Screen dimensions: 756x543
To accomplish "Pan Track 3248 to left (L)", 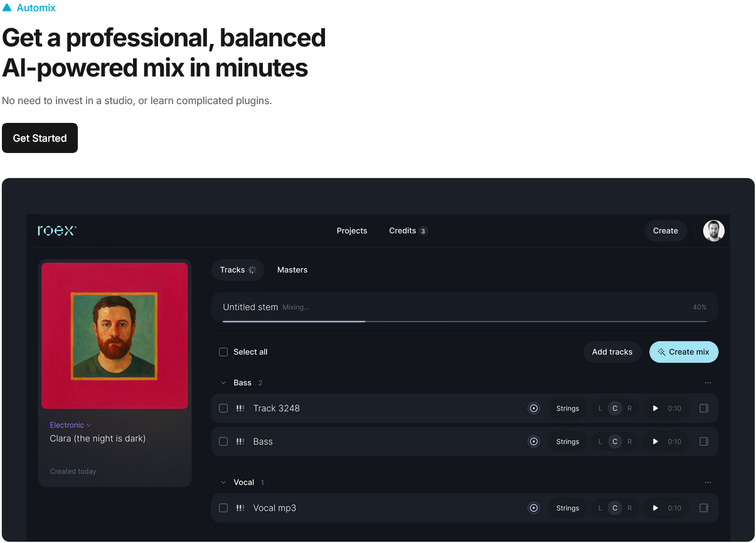I will (600, 408).
